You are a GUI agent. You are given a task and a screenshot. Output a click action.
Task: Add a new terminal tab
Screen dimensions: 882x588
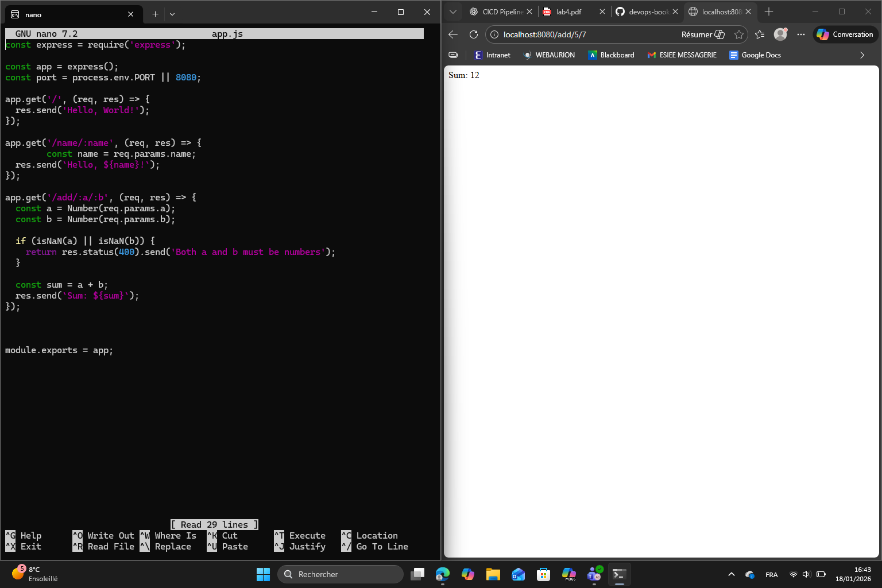click(155, 14)
